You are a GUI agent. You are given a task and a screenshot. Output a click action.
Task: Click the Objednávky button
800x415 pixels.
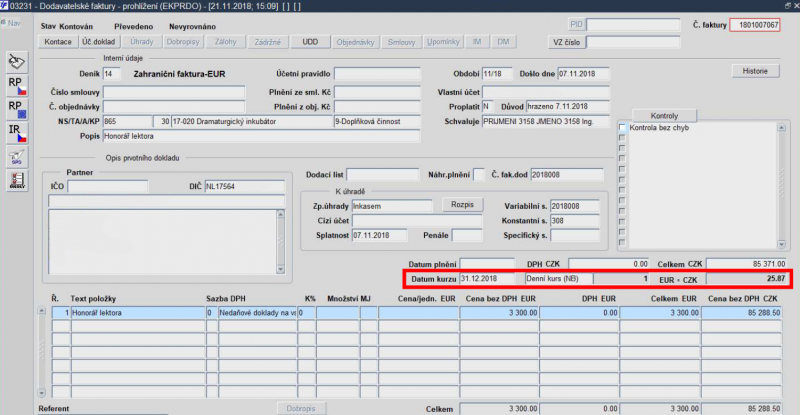pos(355,42)
